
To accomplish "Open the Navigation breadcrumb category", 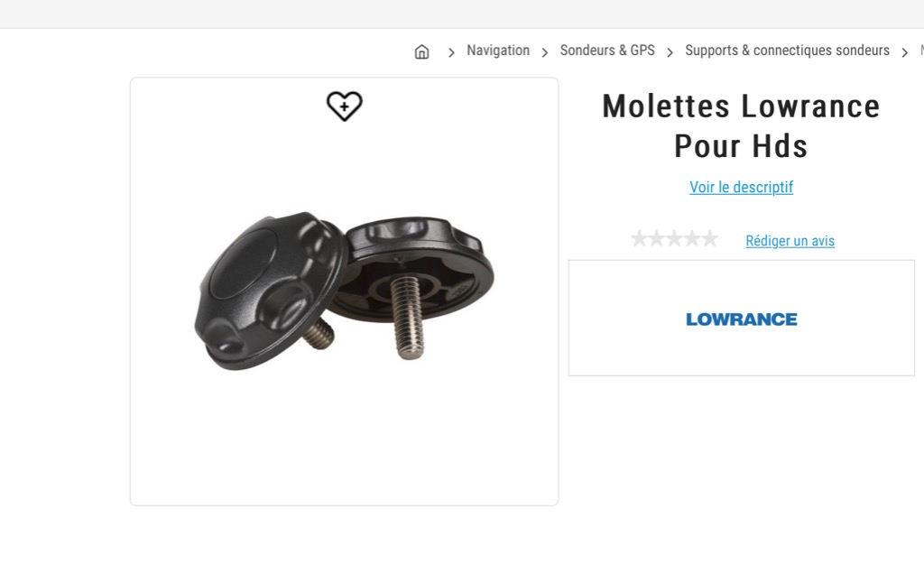I will pos(498,51).
